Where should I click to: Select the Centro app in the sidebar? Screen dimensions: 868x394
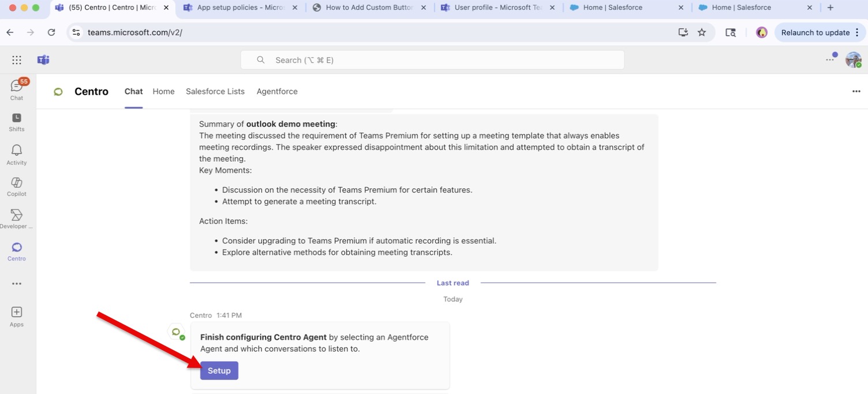point(17,251)
